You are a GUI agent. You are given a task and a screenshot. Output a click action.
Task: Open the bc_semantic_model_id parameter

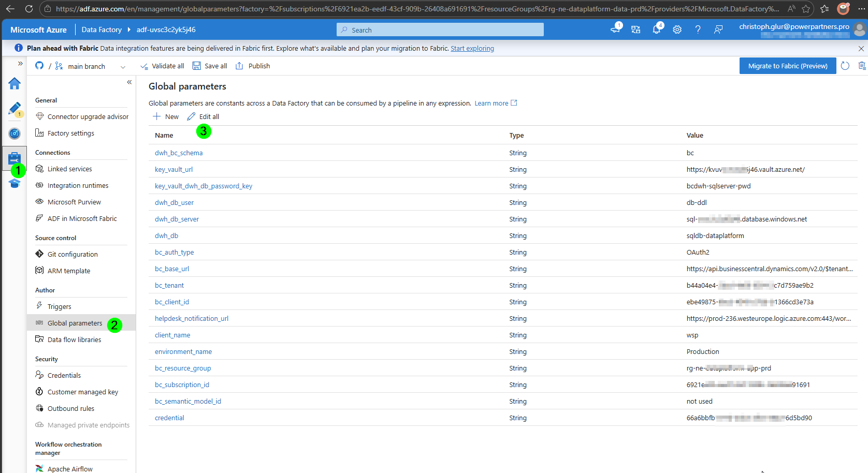click(188, 402)
